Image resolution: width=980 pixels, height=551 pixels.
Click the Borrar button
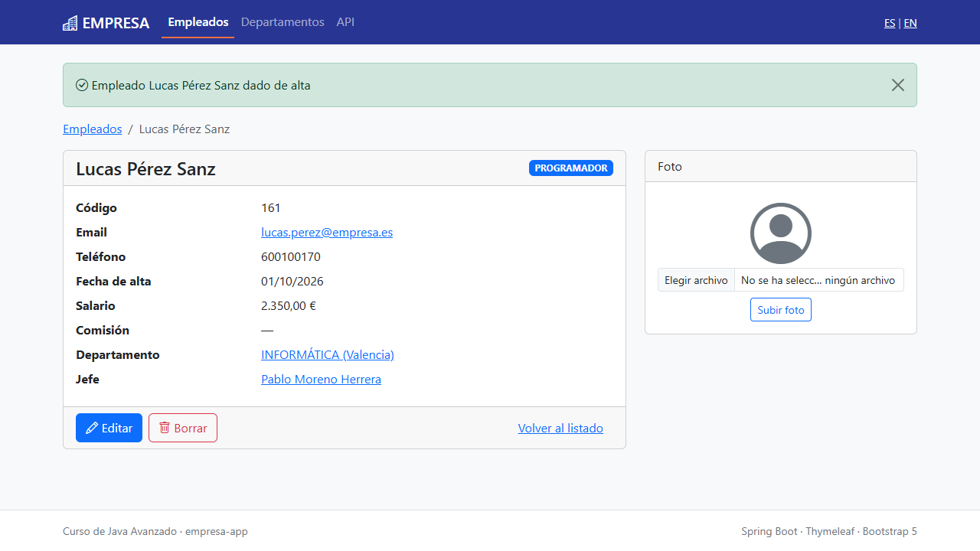[183, 428]
